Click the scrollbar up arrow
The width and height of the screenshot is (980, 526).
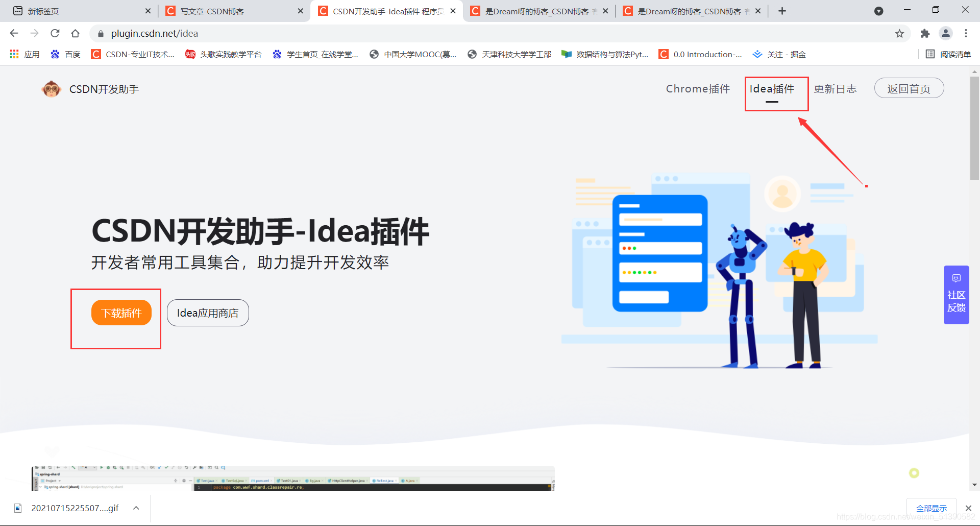[974, 72]
